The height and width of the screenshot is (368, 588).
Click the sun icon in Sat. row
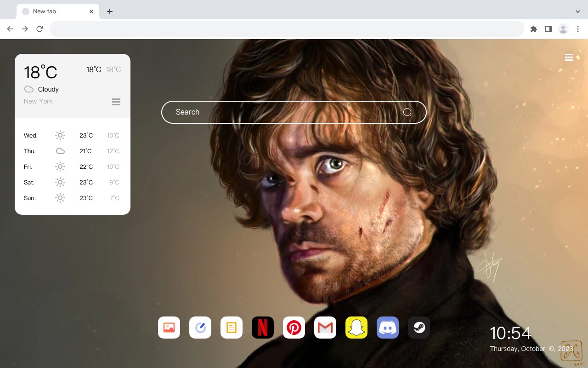coord(60,182)
